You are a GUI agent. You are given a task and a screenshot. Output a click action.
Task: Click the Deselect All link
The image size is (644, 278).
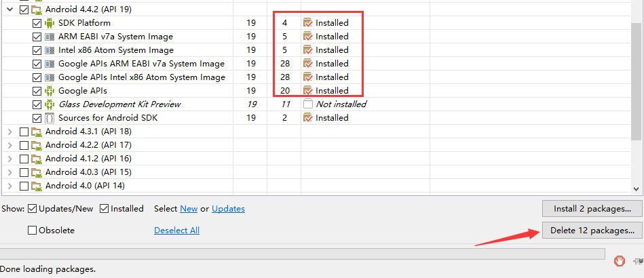pyautogui.click(x=176, y=231)
